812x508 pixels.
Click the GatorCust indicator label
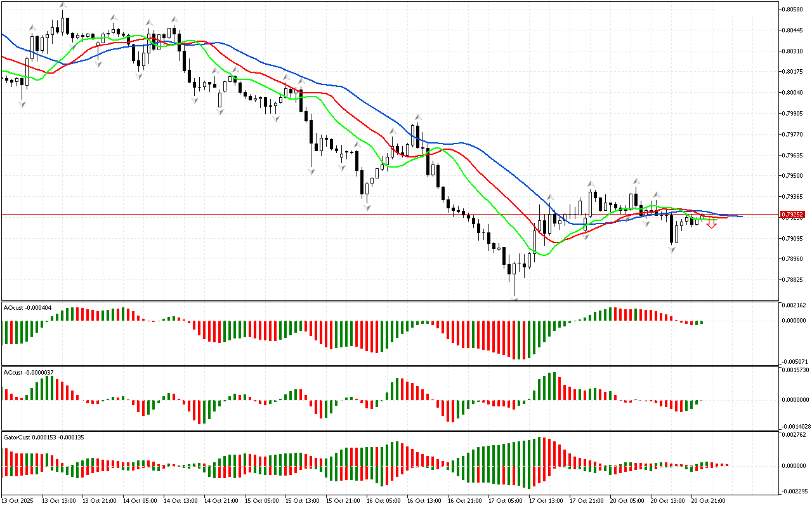click(x=44, y=437)
